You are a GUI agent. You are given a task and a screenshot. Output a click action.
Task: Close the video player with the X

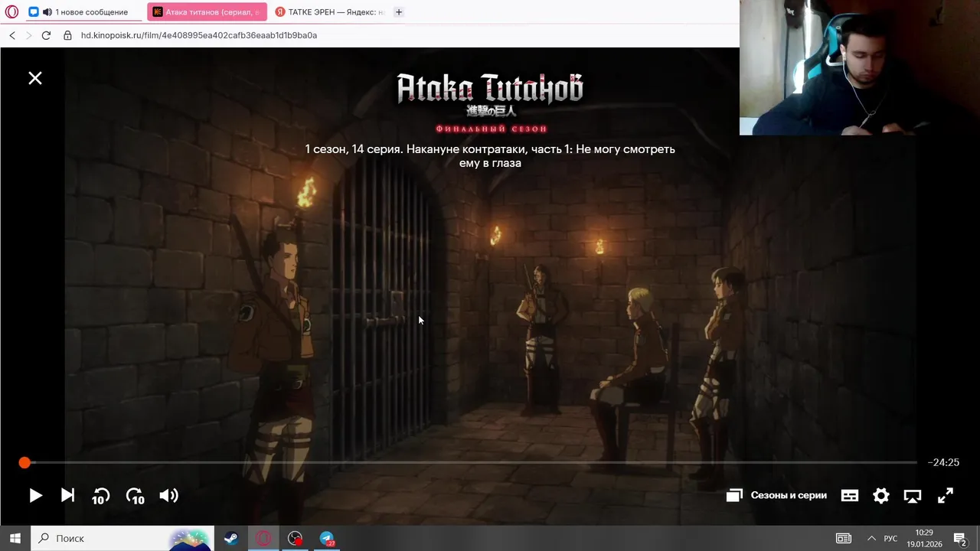[x=35, y=78]
